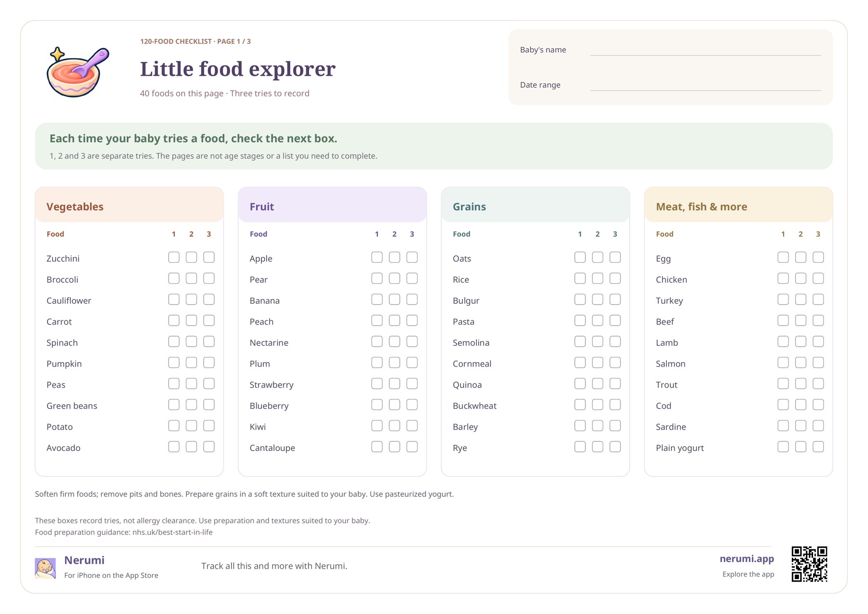Viewport: 868px width, 614px height.
Task: Check Banana try 2 box
Action: (x=394, y=300)
